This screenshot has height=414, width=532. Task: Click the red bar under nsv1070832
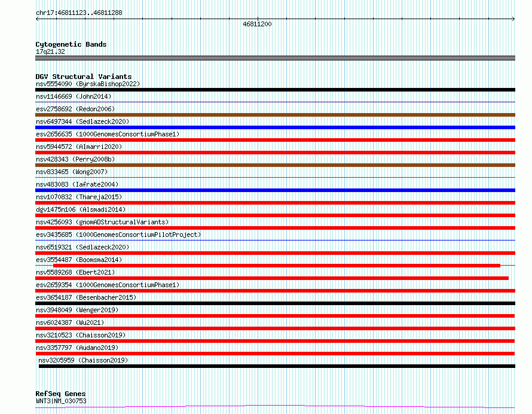tap(275, 203)
